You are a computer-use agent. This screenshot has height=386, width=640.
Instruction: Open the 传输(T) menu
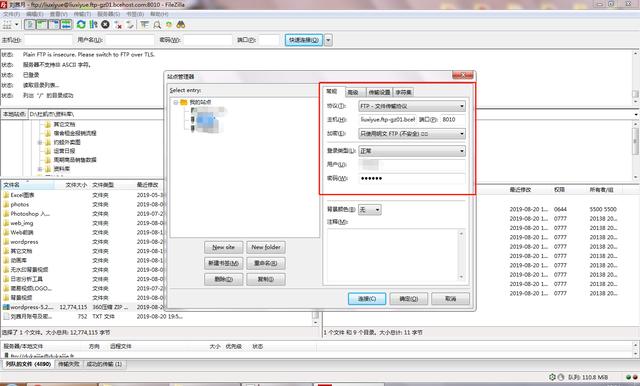82,14
